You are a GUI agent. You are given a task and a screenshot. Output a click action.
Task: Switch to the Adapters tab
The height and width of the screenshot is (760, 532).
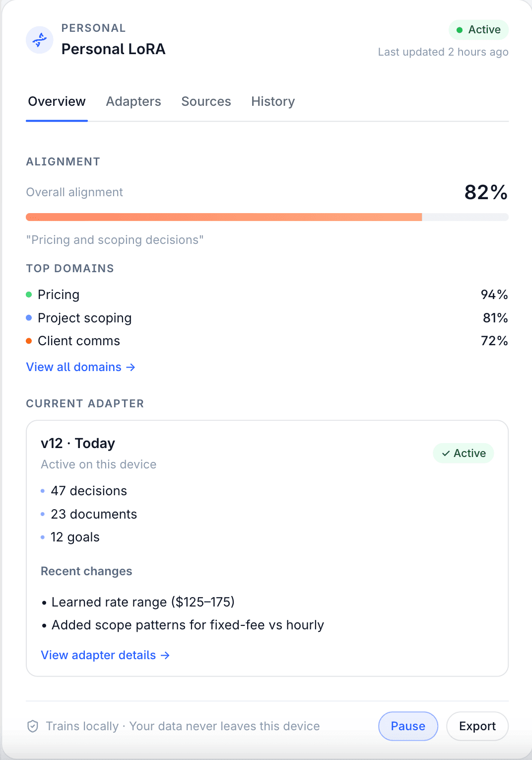pyautogui.click(x=133, y=101)
